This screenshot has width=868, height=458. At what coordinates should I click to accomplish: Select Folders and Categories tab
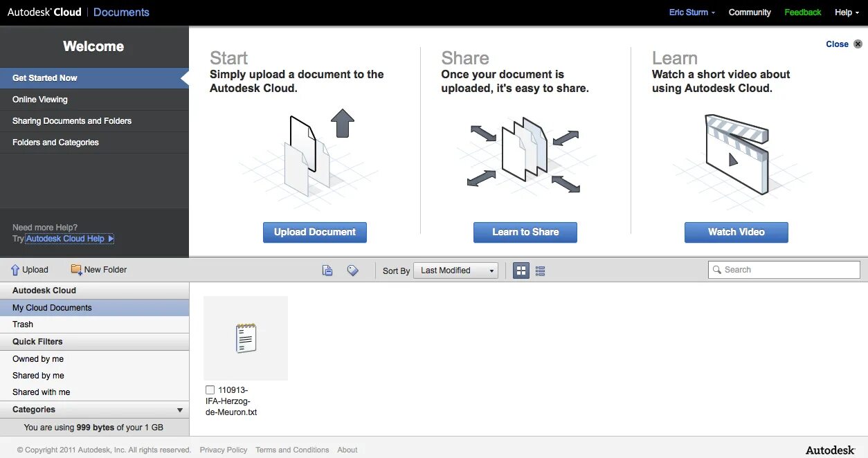coord(94,143)
